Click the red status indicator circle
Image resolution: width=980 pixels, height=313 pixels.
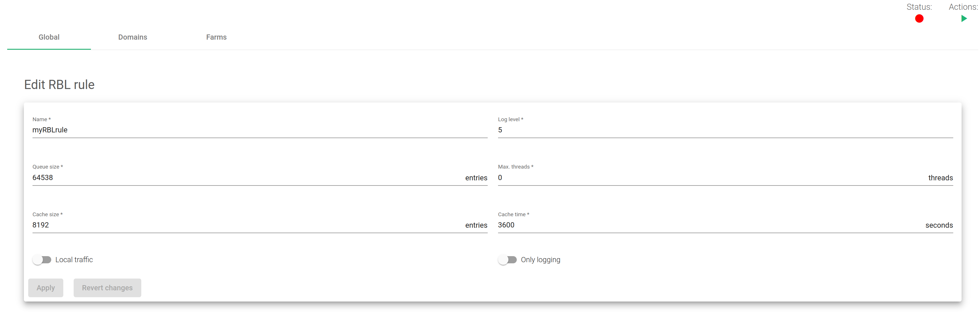coord(919,19)
